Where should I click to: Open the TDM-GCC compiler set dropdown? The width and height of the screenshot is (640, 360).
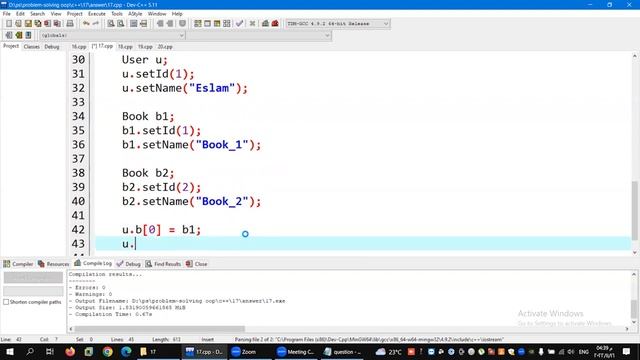(x=338, y=24)
